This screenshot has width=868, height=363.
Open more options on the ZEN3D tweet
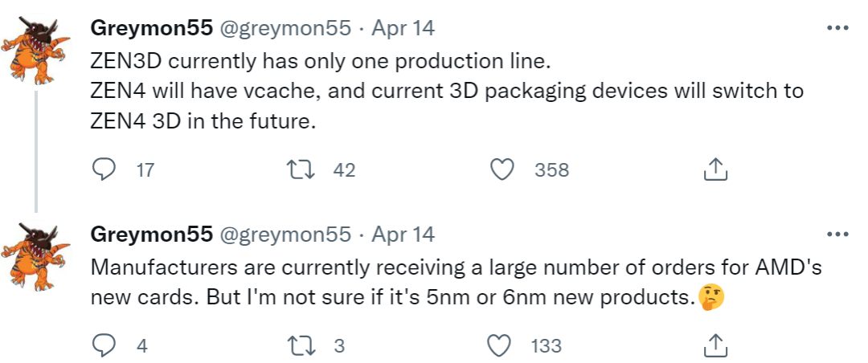(x=837, y=28)
